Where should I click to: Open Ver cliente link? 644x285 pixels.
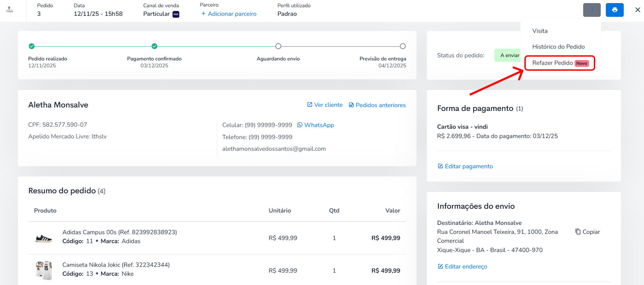pyautogui.click(x=325, y=105)
